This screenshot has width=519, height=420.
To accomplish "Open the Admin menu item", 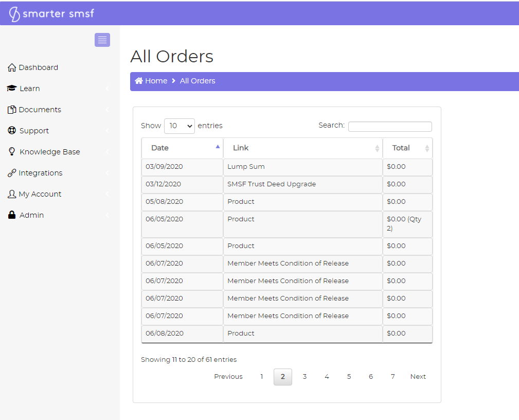I will pos(32,215).
